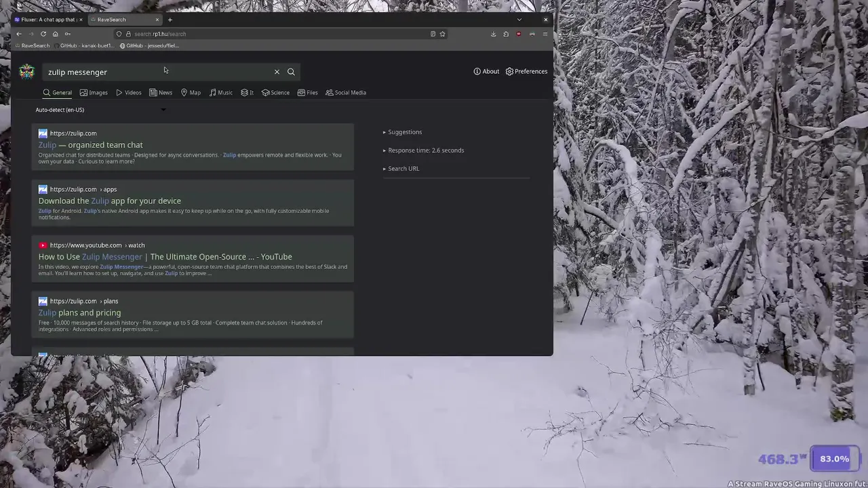Switch to the Fluxer chat app tab
Image resolution: width=868 pixels, height=488 pixels.
[x=48, y=20]
